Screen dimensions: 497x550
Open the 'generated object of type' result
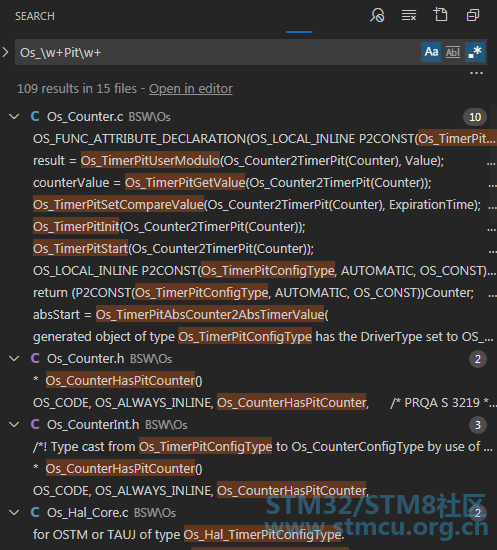pos(263,337)
